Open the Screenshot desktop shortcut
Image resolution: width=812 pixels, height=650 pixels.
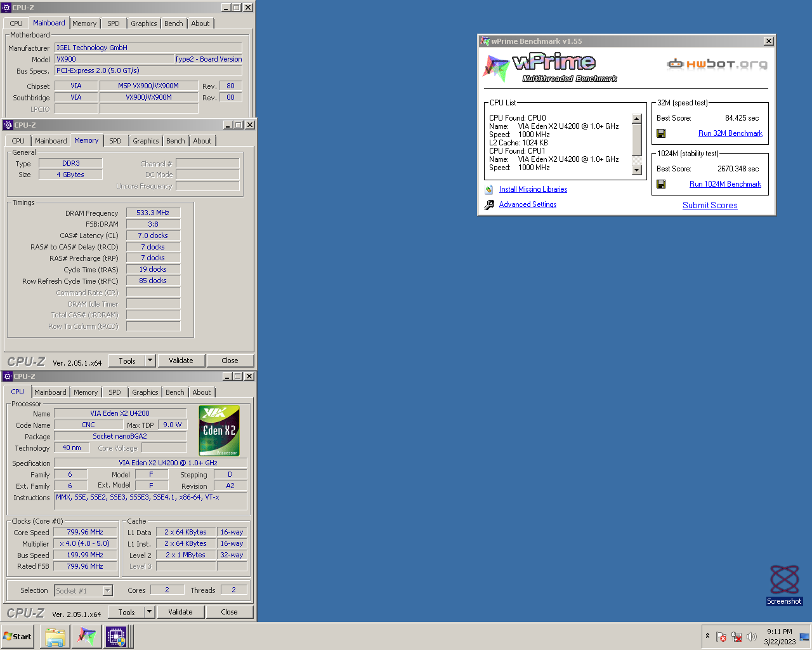point(785,585)
